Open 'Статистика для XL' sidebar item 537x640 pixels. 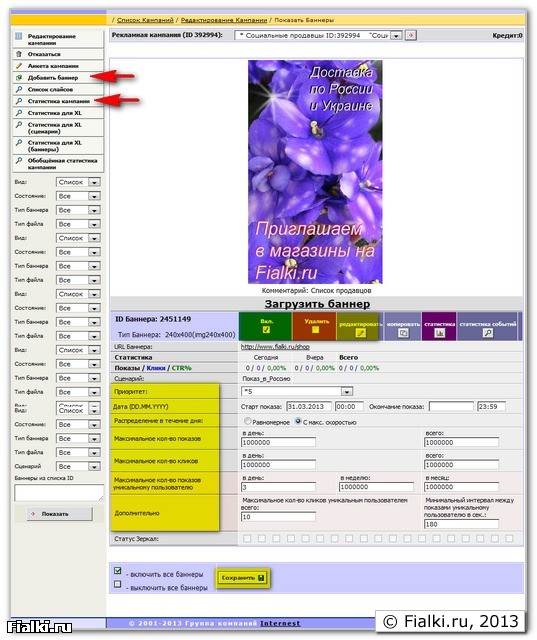click(x=58, y=113)
